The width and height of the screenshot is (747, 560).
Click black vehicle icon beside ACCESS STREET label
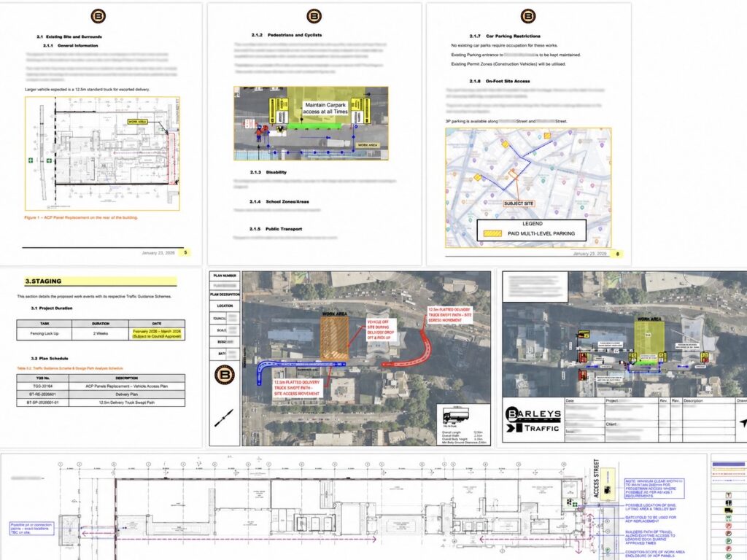coord(608,490)
